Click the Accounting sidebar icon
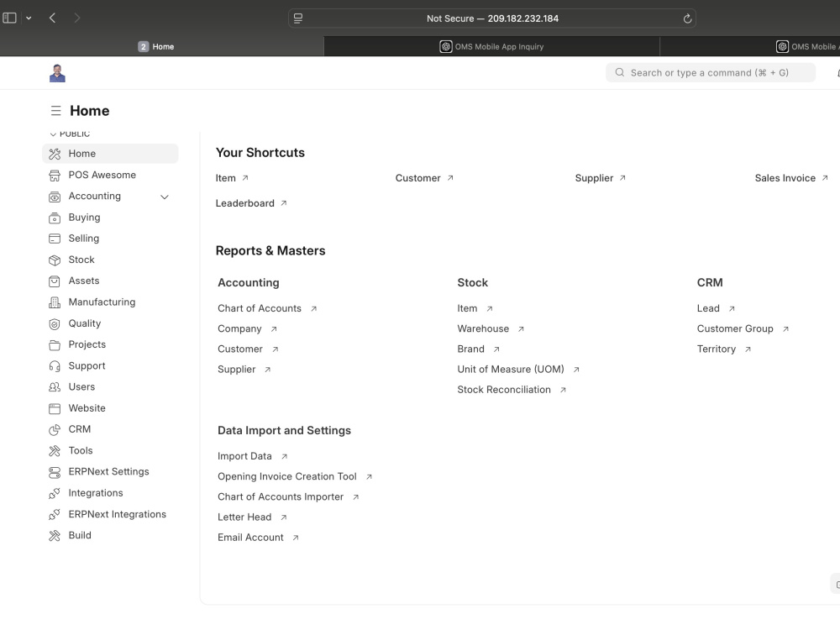The height and width of the screenshot is (630, 840). coord(55,197)
